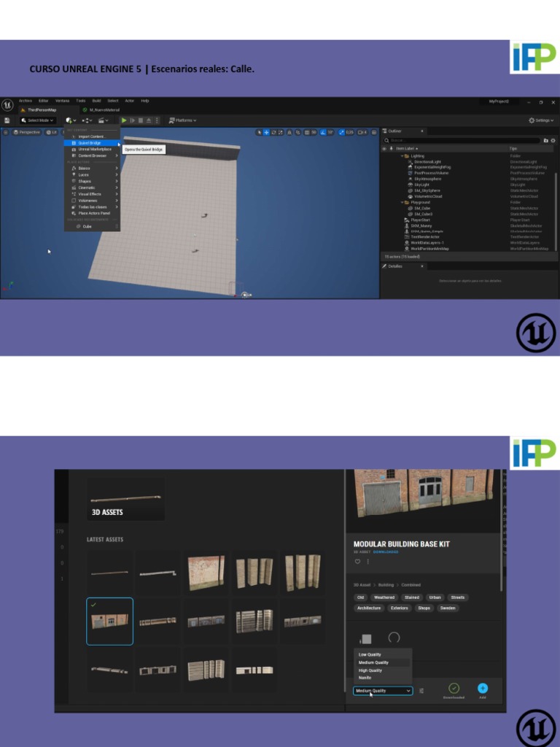Select the scale tool in viewport toolbar
The height and width of the screenshot is (747, 560).
pos(281,132)
